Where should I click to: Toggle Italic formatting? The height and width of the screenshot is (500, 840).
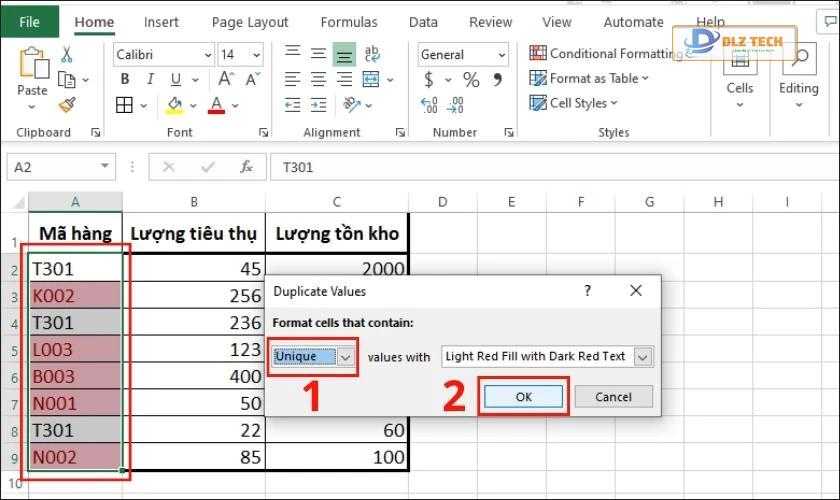[151, 79]
